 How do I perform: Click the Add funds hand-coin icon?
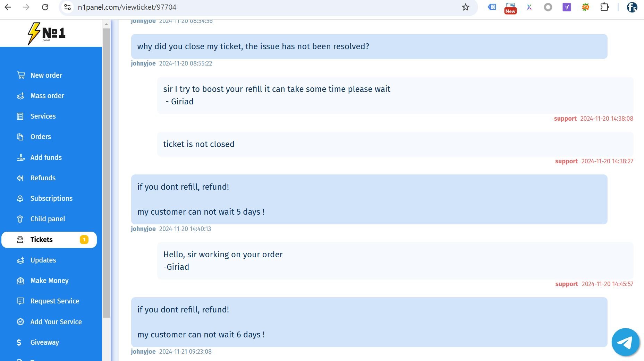pos(21,157)
